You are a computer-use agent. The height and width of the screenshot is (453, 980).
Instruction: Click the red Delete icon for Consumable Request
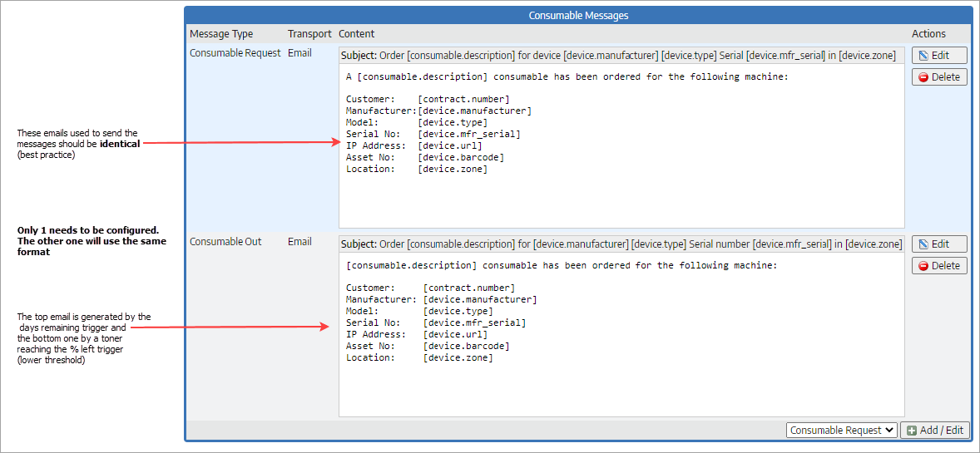click(x=923, y=77)
